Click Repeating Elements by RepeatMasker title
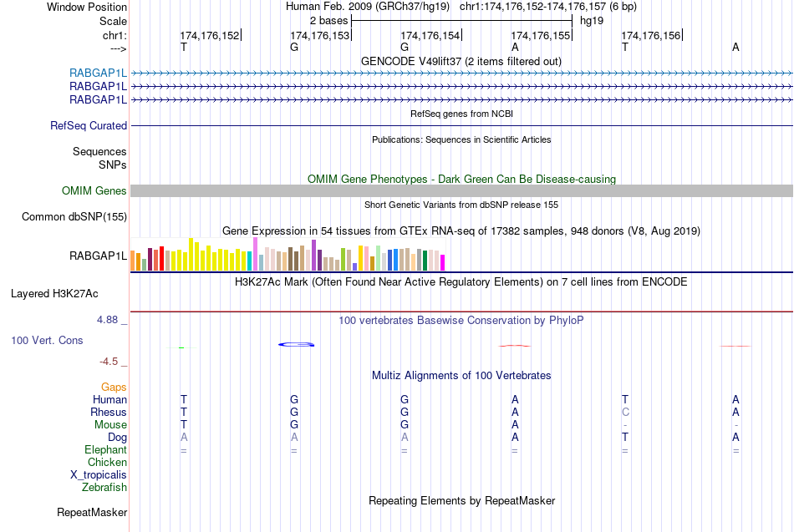Screen dimensions: 794x532 [x=461, y=500]
